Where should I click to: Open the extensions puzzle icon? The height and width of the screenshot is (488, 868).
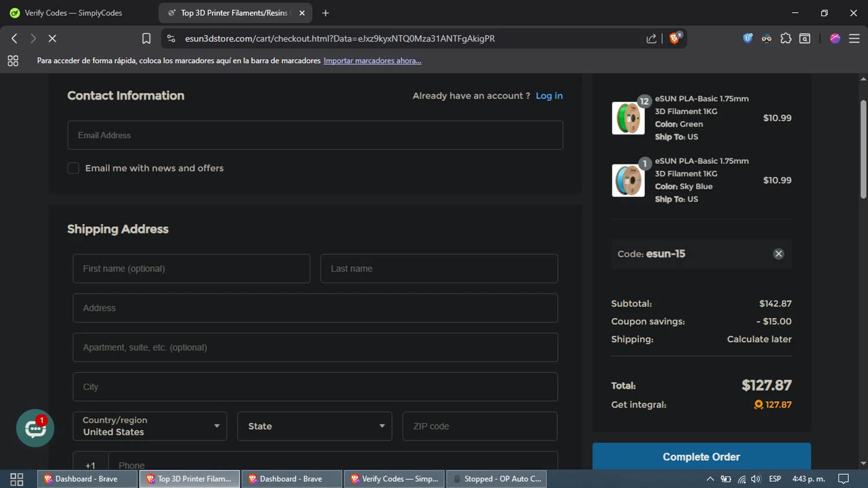coord(786,38)
